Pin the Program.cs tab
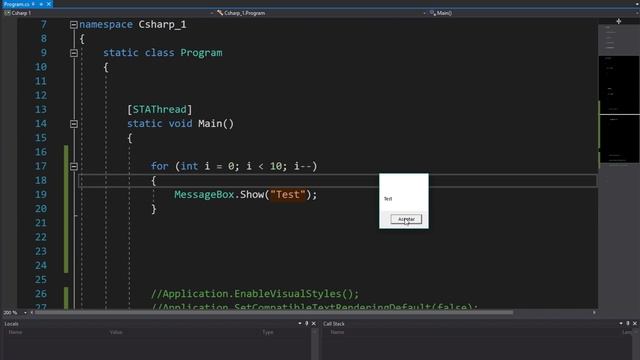Viewport: 640px width, 360px height. coord(41,4)
